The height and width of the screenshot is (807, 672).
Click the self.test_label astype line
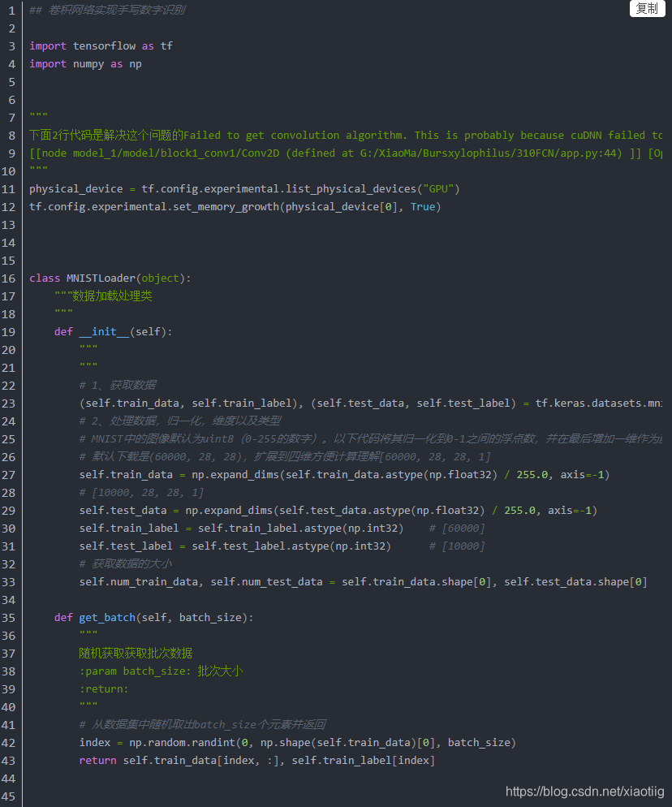click(235, 546)
